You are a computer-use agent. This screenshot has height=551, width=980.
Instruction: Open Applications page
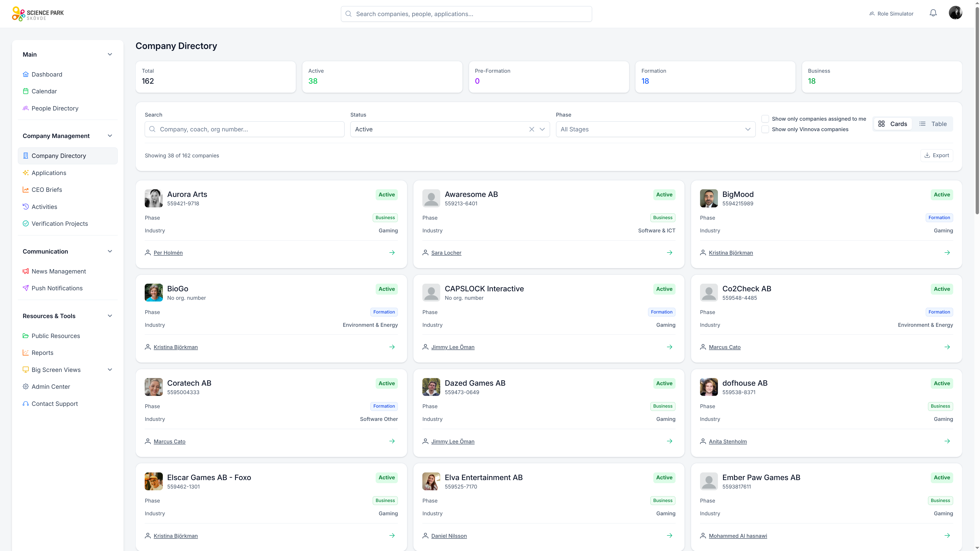coord(68,173)
